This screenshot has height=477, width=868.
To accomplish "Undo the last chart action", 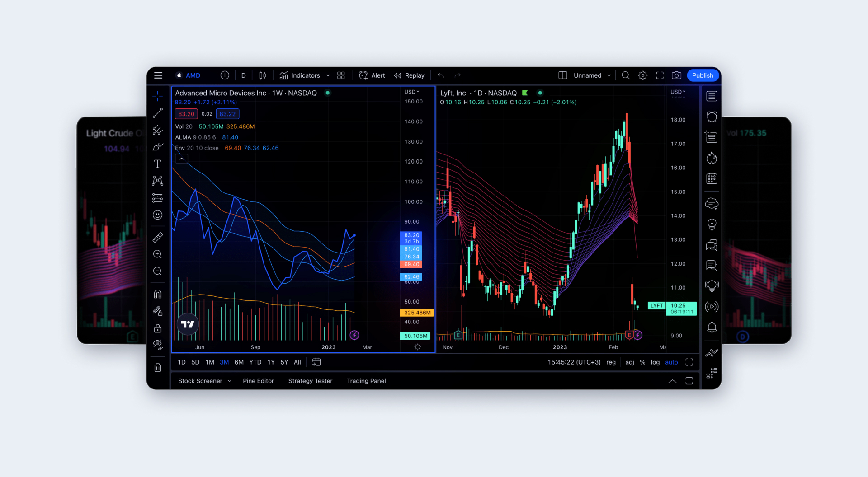I will pos(441,75).
